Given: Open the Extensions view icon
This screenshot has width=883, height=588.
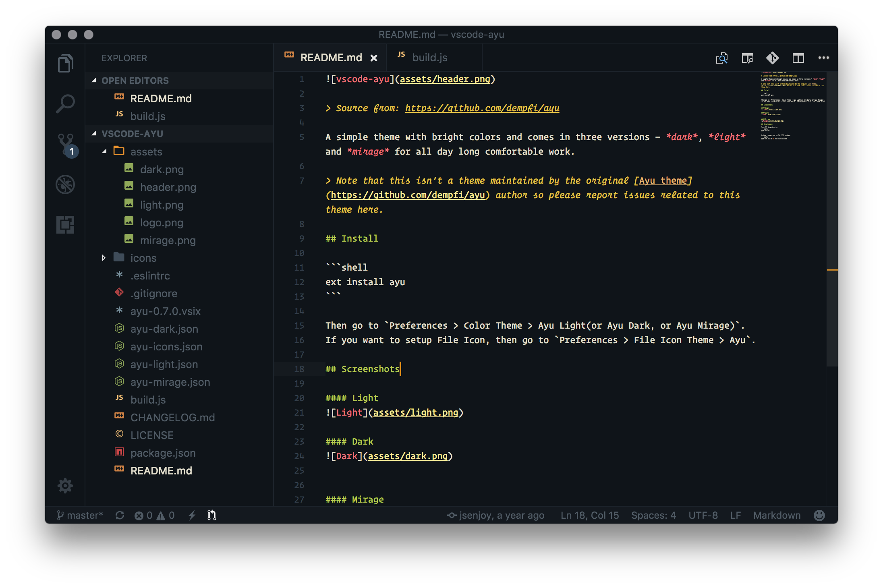Looking at the screenshot, I should pos(65,225).
